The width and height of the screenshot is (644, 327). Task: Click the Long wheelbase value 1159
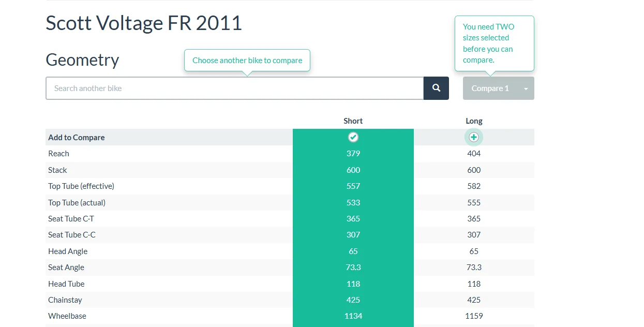474,316
